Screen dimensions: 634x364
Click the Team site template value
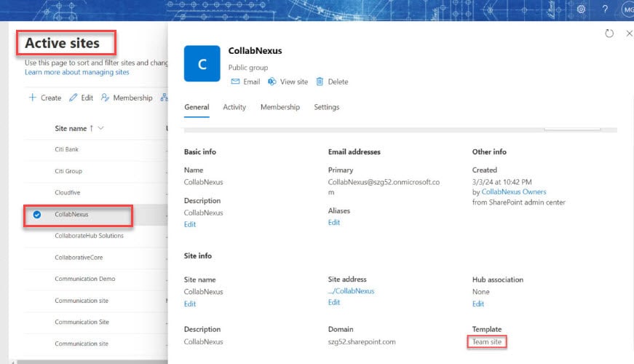tap(487, 341)
